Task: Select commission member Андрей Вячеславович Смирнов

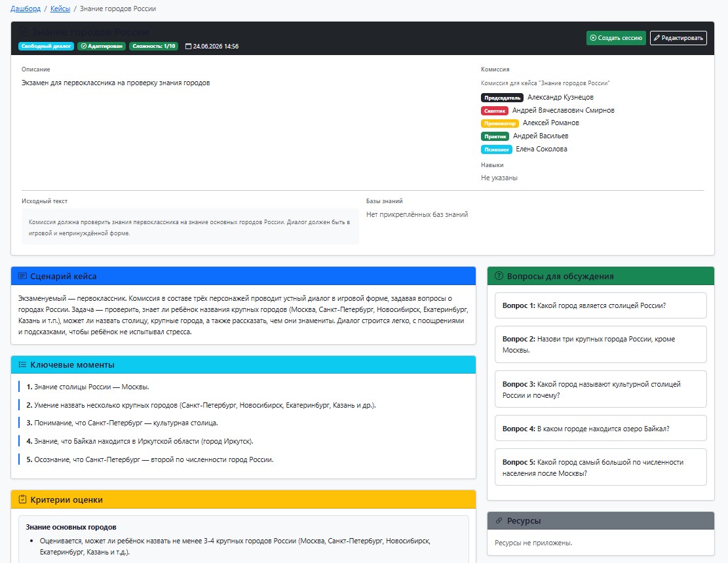Action: (x=563, y=110)
